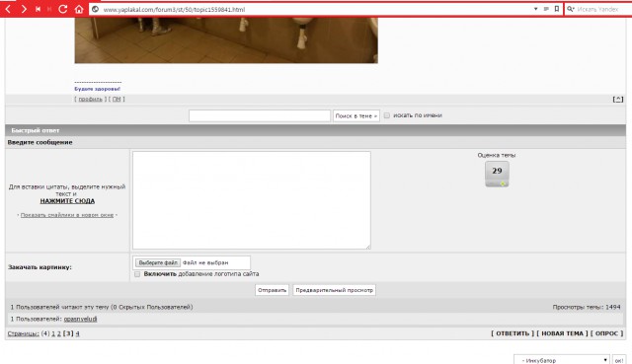Open the posted photo thumbnail

(x=226, y=40)
